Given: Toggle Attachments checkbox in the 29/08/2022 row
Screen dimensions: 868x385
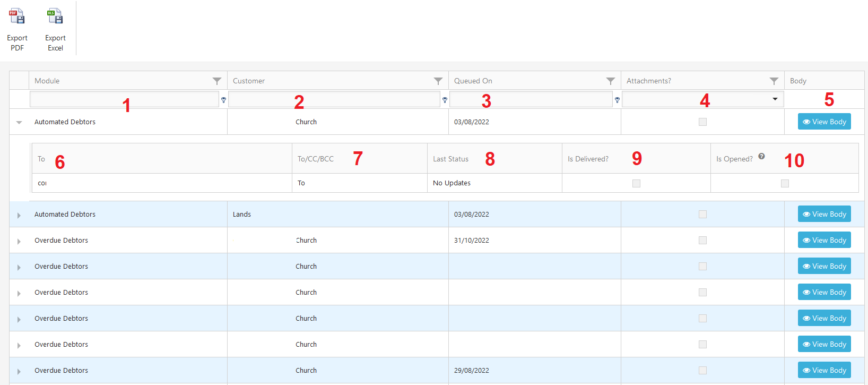Looking at the screenshot, I should pos(702,370).
